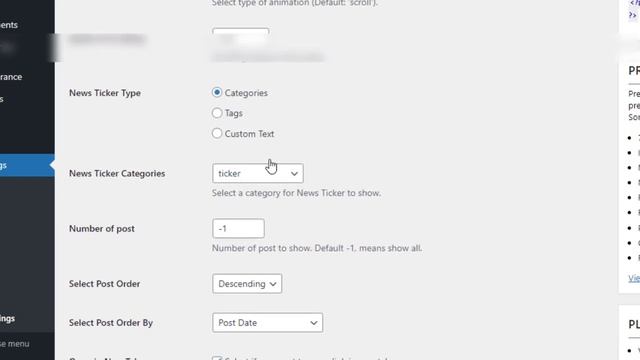640x360 pixels.
Task: Open the News Ticker Categories dropdown
Action: point(258,173)
